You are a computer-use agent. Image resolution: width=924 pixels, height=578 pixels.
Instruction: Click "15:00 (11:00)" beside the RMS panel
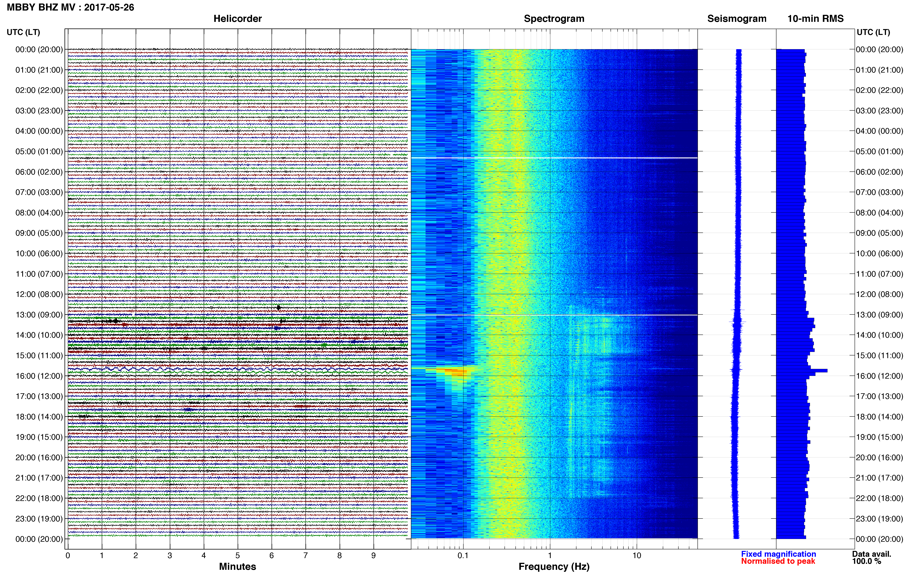click(879, 355)
